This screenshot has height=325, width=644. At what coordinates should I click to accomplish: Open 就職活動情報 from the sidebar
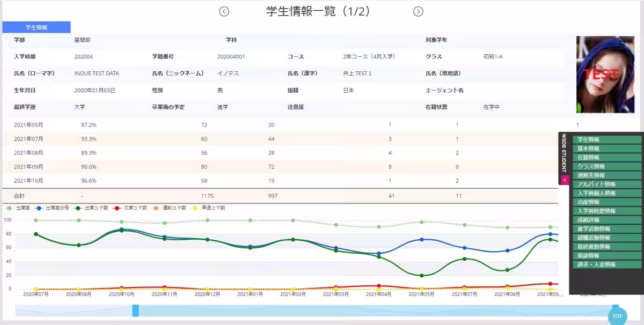click(x=606, y=238)
